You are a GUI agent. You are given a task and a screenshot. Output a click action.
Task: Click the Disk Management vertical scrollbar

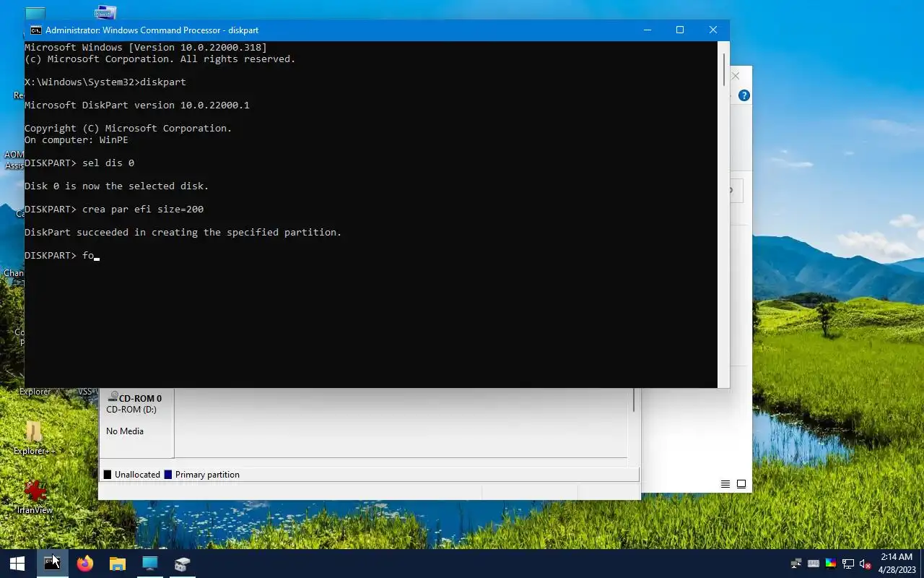pyautogui.click(x=634, y=401)
